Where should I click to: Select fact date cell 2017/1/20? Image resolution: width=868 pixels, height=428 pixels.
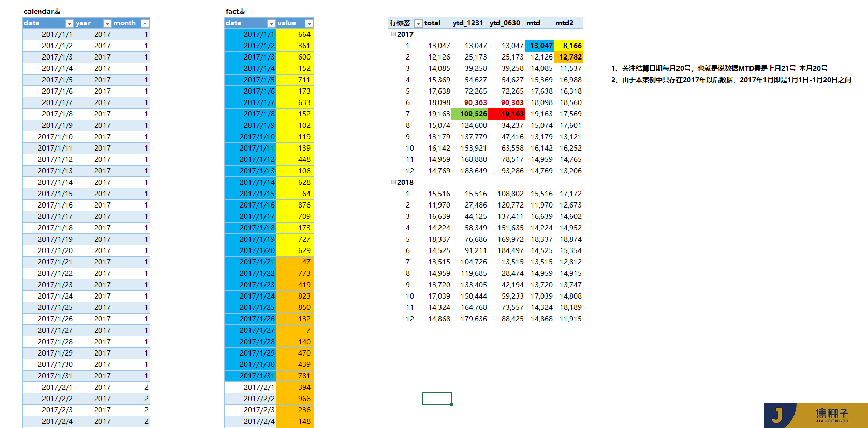click(250, 250)
